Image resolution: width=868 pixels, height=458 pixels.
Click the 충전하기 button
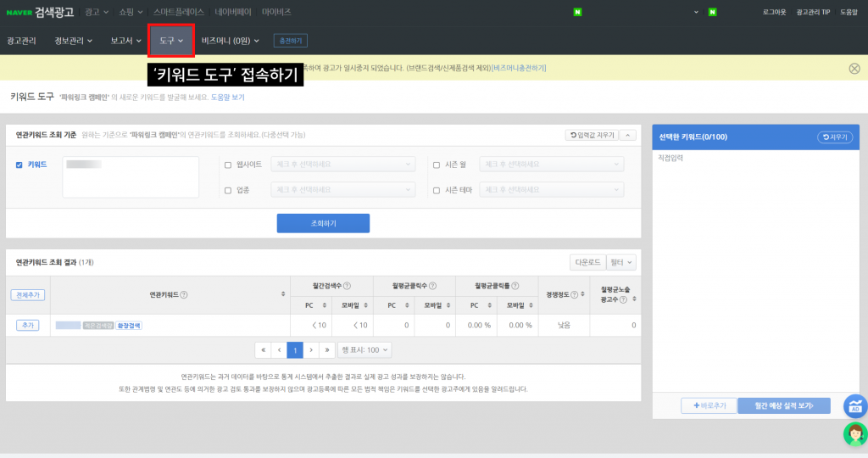point(291,41)
